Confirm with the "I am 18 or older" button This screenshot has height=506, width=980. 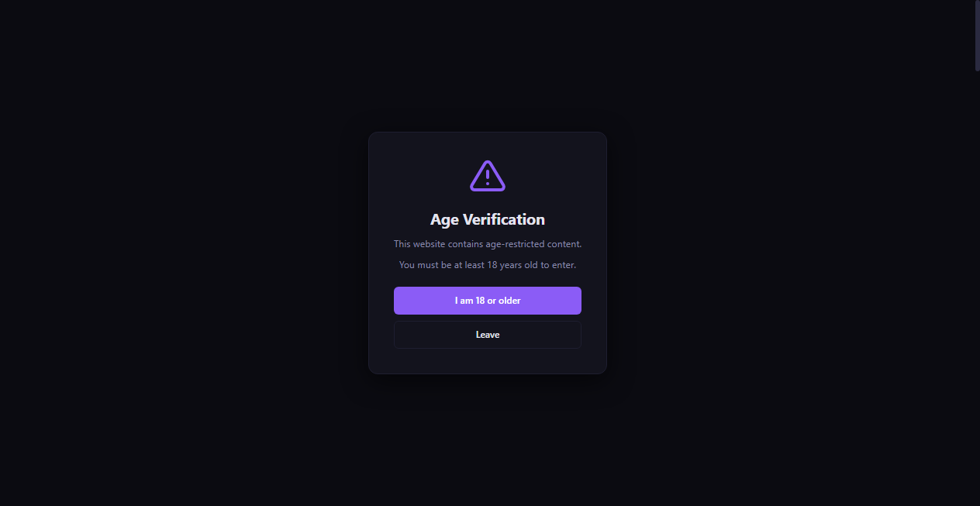(x=488, y=301)
